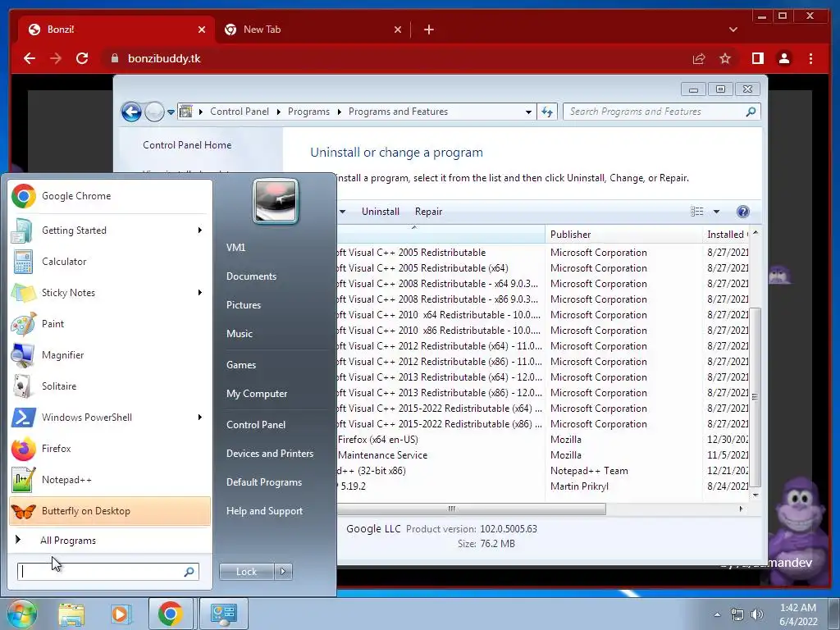Image resolution: width=840 pixels, height=630 pixels.
Task: Click Uninstall in Programs toolbar
Action: [x=381, y=212]
